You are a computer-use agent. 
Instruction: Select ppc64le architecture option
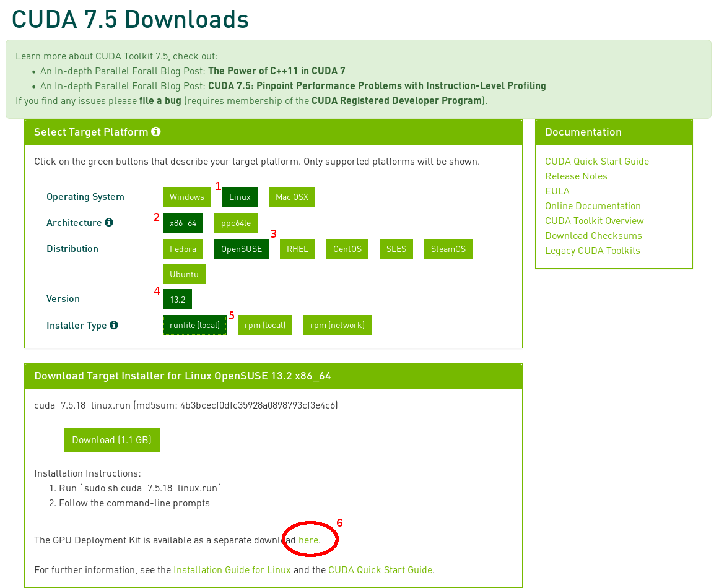pyautogui.click(x=236, y=223)
